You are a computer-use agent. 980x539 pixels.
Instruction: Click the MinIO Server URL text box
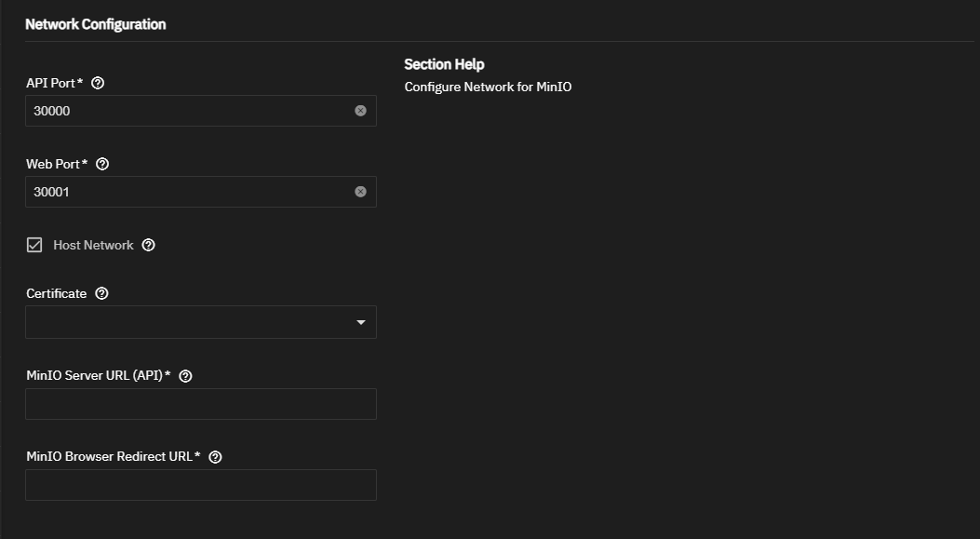(x=201, y=404)
